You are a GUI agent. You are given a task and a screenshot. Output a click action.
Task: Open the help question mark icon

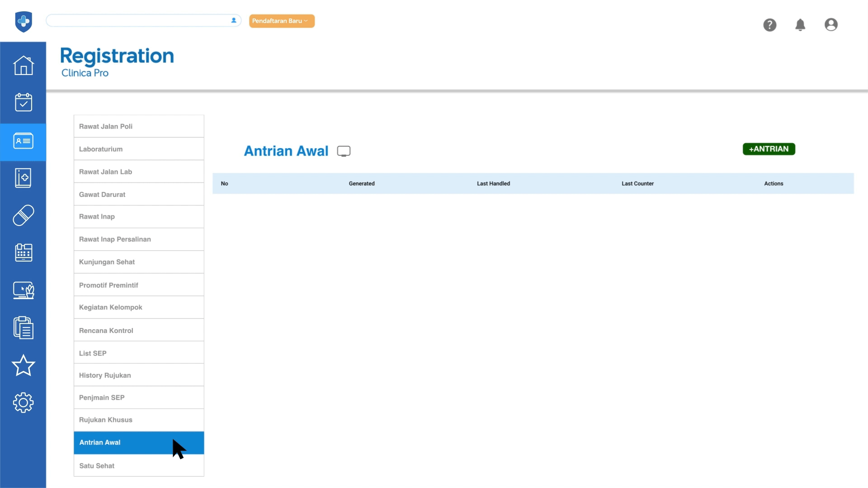point(769,25)
